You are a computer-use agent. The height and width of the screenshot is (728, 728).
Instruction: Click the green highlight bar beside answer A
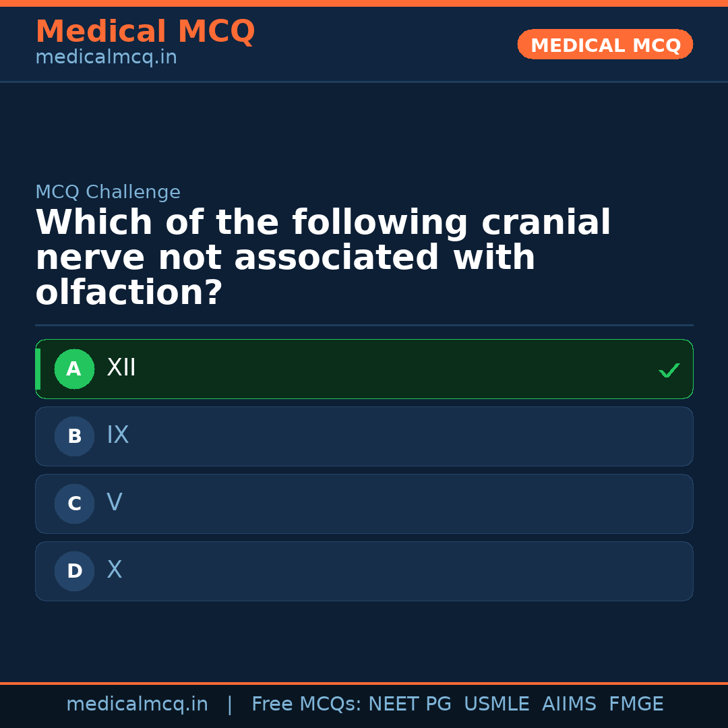pos(38,369)
